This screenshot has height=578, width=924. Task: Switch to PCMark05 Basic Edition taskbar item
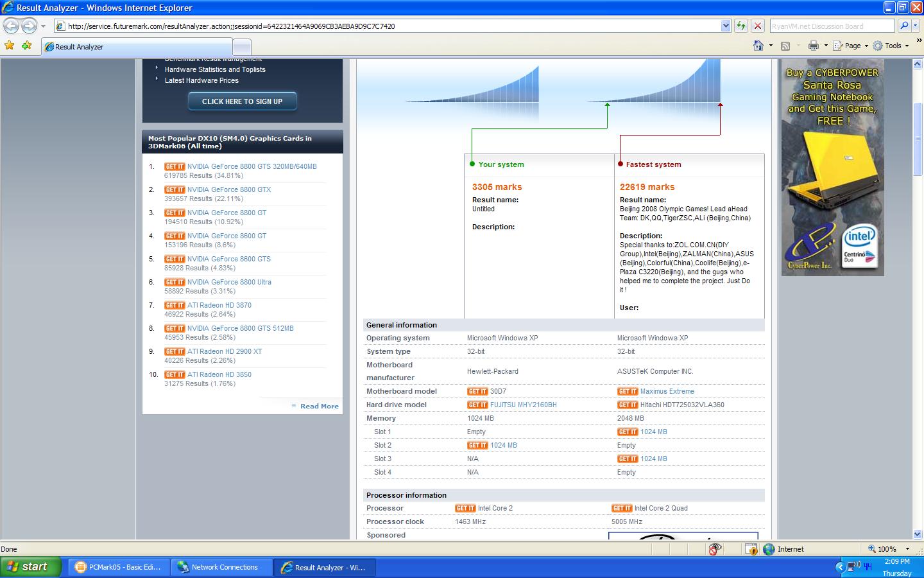pyautogui.click(x=119, y=567)
